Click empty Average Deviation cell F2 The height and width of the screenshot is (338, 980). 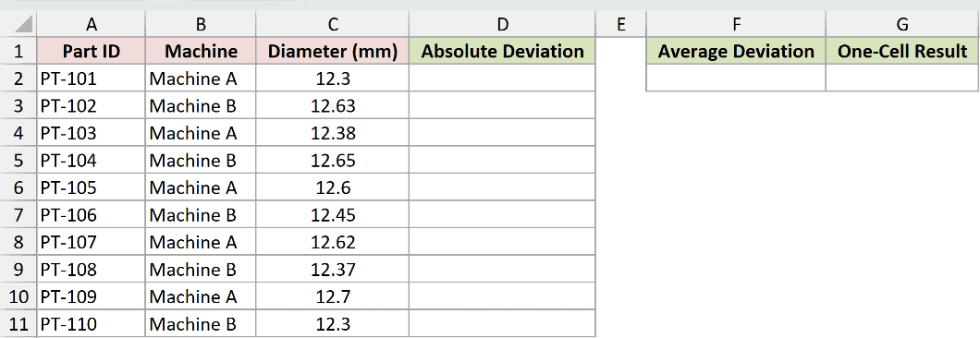(736, 78)
